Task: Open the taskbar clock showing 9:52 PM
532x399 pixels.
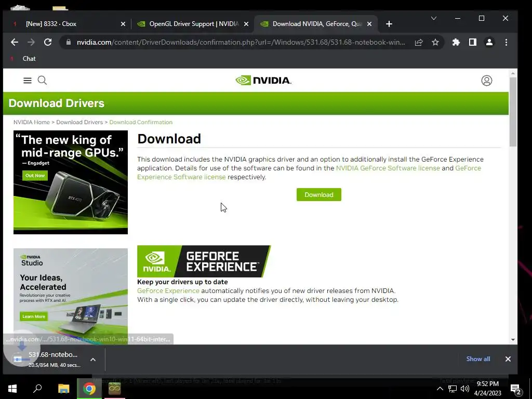Action: point(487,389)
